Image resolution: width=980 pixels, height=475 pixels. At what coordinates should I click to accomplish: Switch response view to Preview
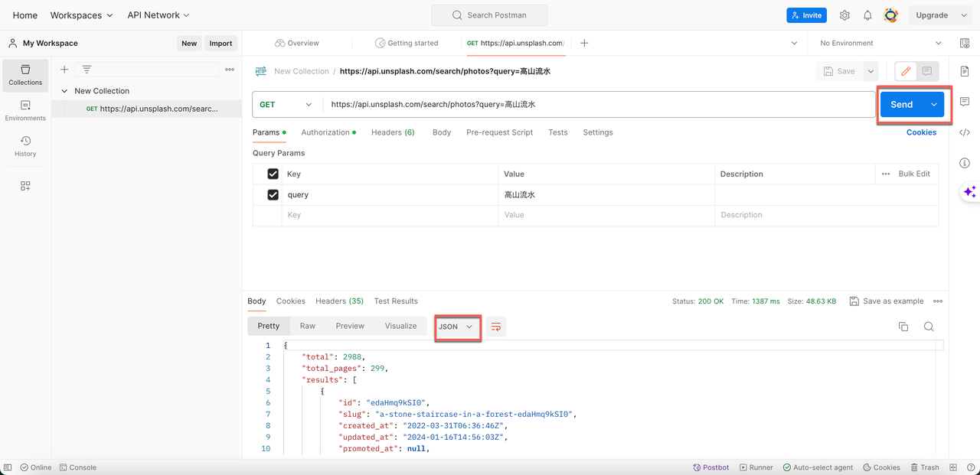350,326
